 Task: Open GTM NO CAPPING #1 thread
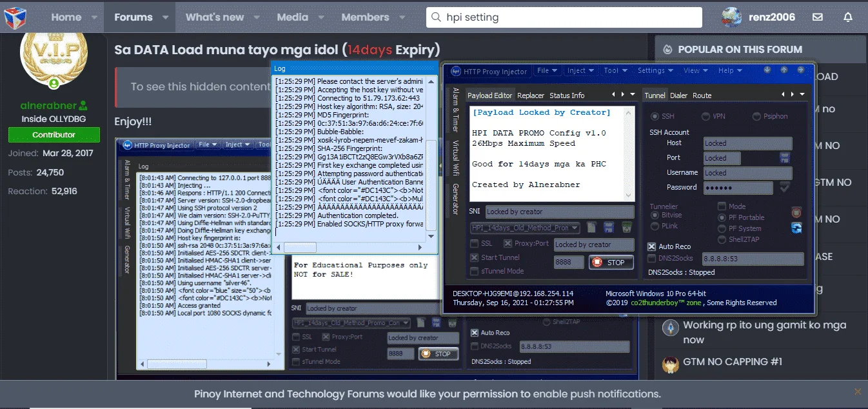(x=733, y=362)
